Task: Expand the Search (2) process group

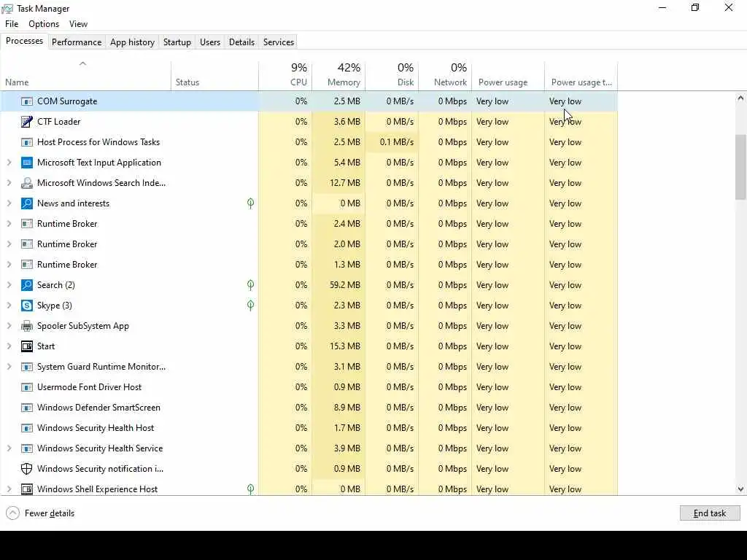Action: point(9,285)
